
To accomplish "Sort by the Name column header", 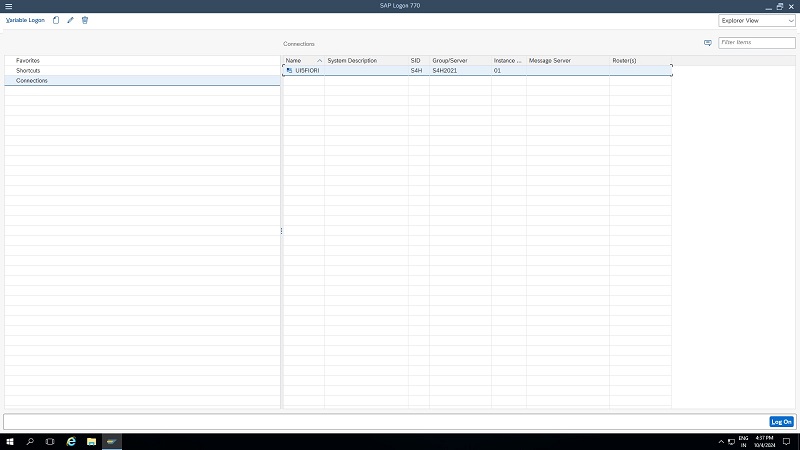I will [x=304, y=60].
